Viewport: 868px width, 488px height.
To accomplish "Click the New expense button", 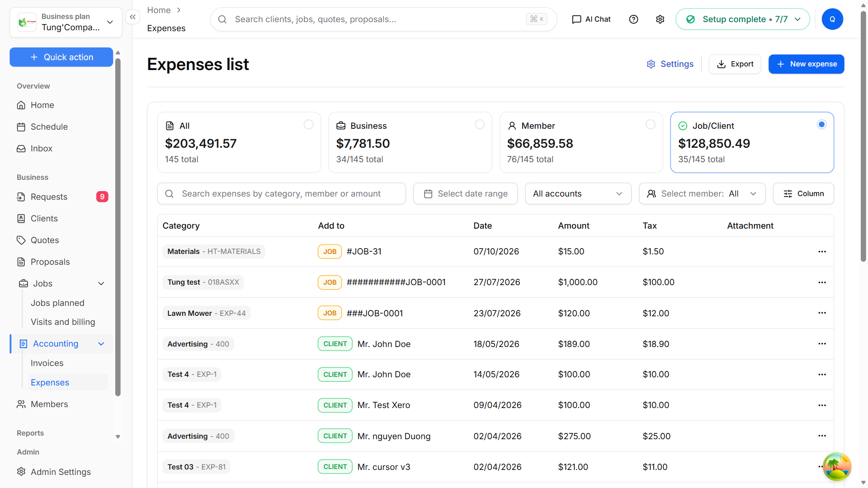I will pos(806,64).
